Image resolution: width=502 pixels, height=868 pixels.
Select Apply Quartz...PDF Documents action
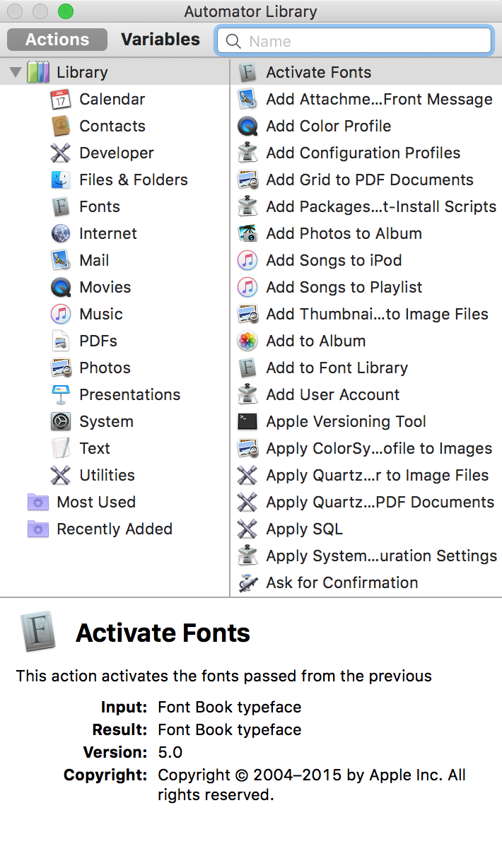366,502
